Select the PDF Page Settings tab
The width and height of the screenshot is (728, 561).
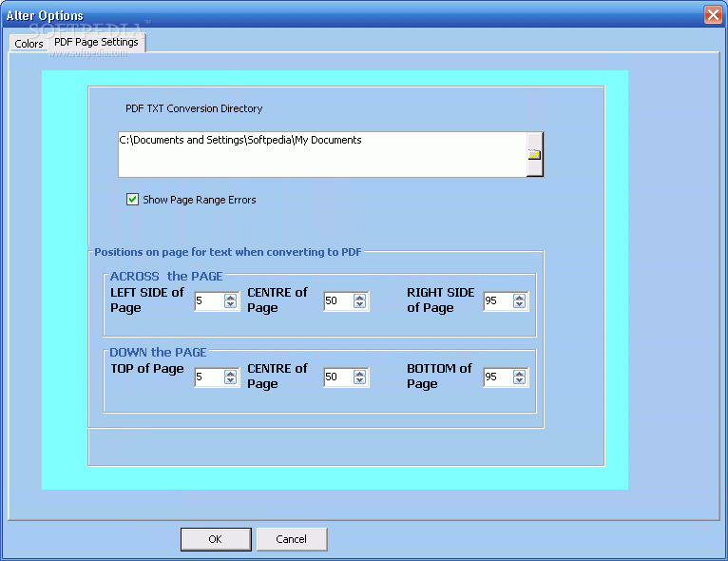point(96,42)
